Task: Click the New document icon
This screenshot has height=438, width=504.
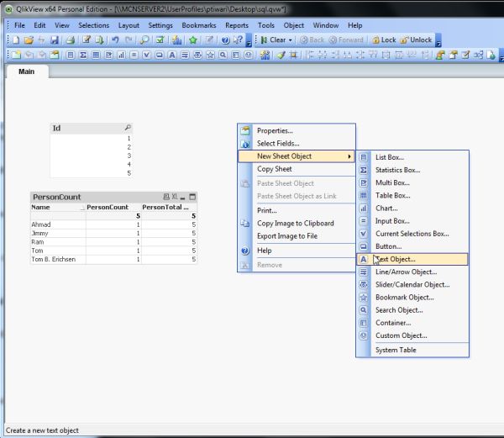Action: coord(16,40)
